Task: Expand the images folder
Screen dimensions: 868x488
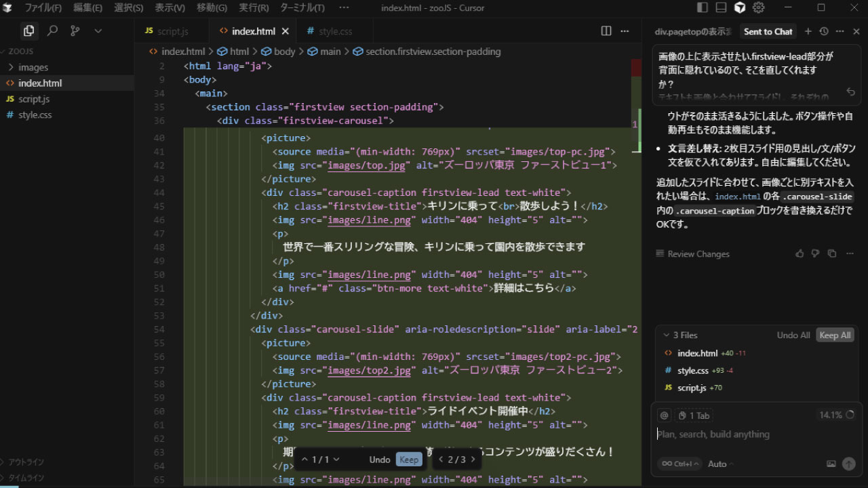Action: pos(33,67)
